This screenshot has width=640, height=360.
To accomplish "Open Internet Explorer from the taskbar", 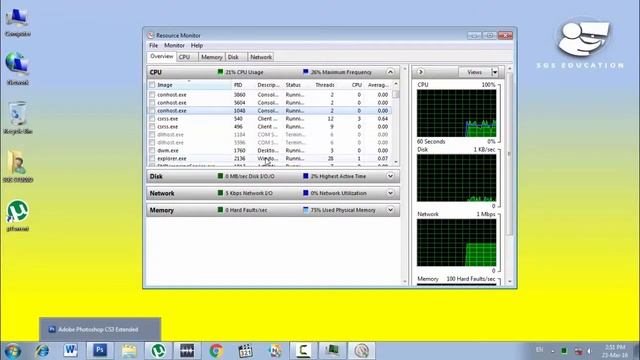I will [x=42, y=351].
